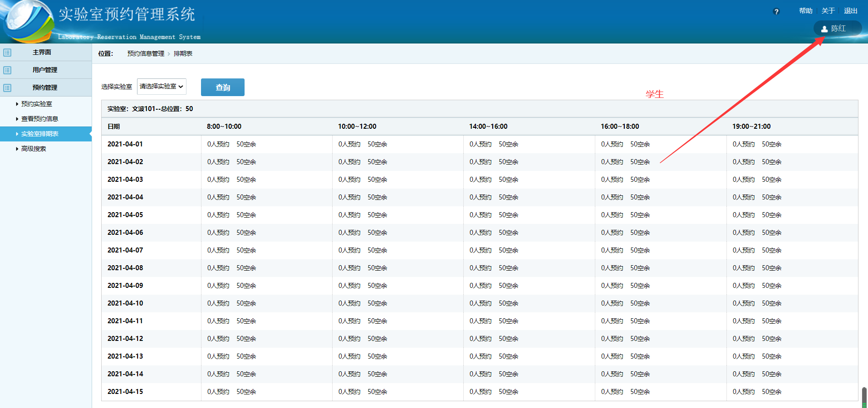Click the help question mark icon
Screen dimensions: 868x408
click(776, 12)
